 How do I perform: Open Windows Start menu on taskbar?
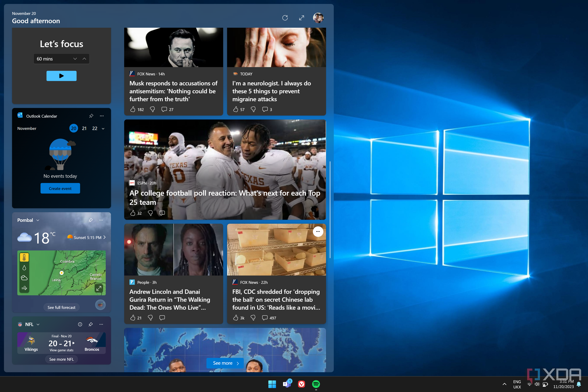(x=272, y=384)
